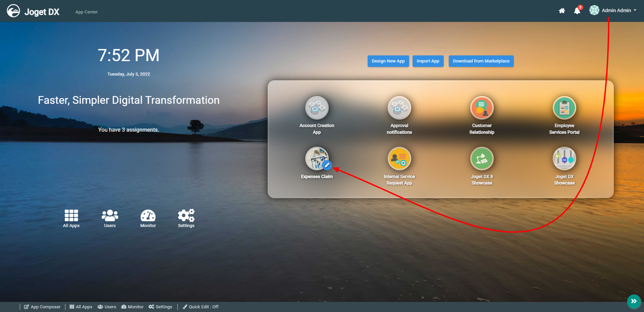Image resolution: width=644 pixels, height=312 pixels.
Task: Open the Customer Relationship app icon
Action: point(482,108)
